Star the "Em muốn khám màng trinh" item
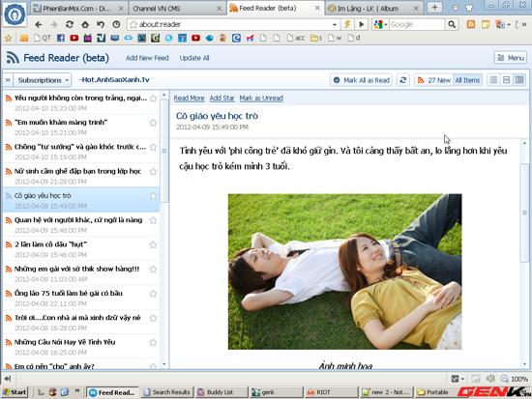 (x=153, y=123)
